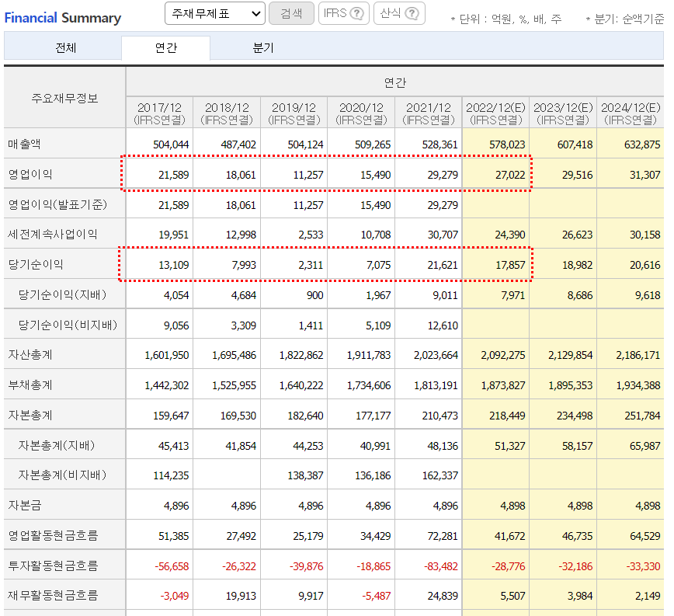Screen dimensions: 674x616
Task: Switch to the 분기 tab
Action: click(x=263, y=47)
